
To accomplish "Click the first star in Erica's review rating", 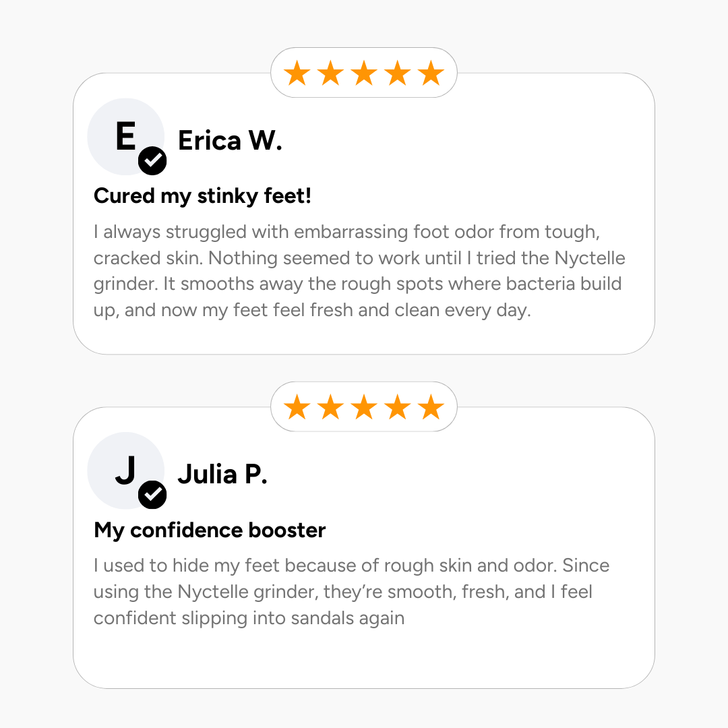I will coord(297,73).
